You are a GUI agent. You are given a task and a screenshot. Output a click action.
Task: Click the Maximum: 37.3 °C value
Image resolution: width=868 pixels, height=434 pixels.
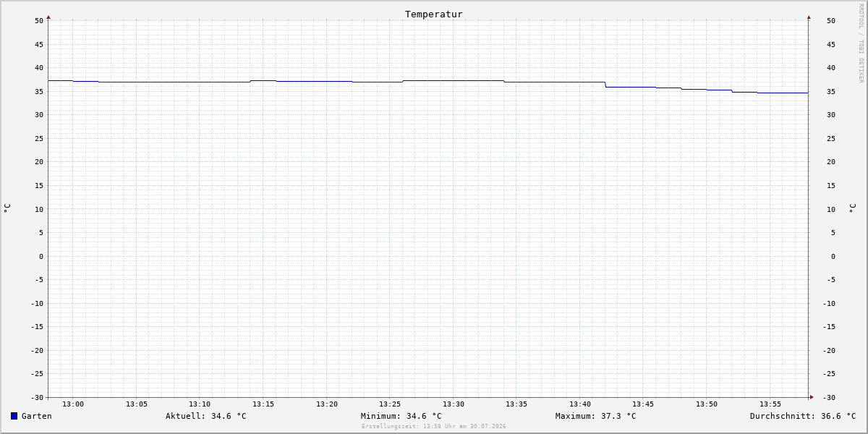pyautogui.click(x=596, y=416)
